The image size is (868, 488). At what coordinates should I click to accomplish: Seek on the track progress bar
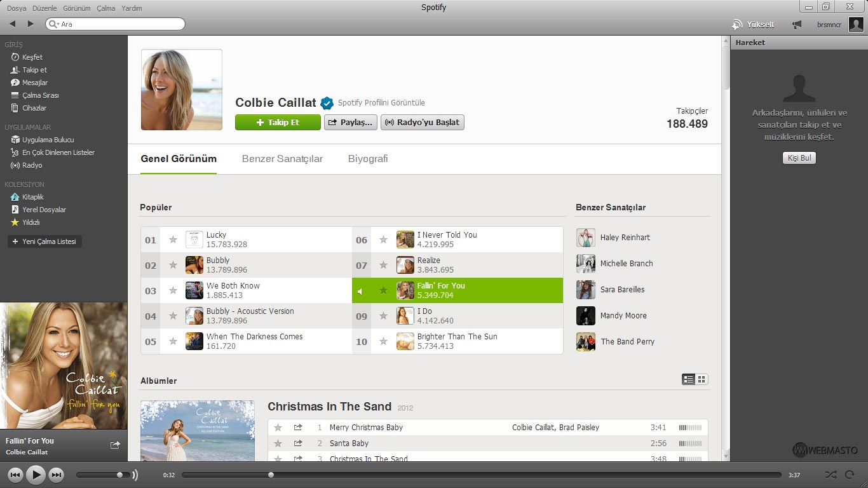[x=481, y=475]
